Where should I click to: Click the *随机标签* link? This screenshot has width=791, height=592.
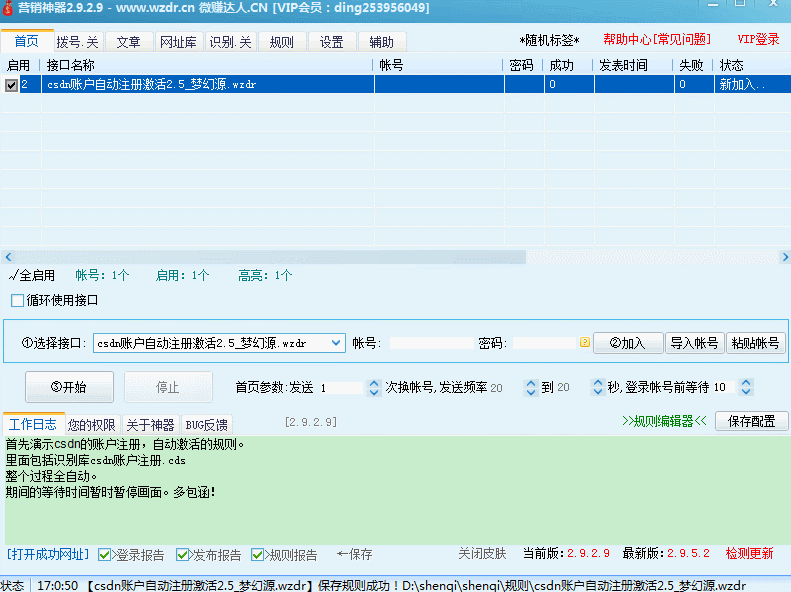coord(549,40)
